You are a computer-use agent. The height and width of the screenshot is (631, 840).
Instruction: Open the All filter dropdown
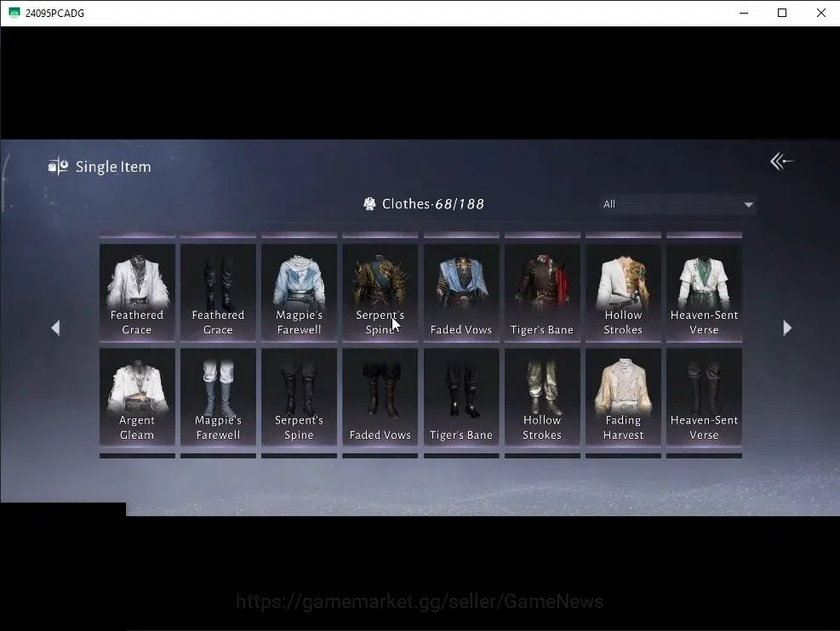pos(677,204)
